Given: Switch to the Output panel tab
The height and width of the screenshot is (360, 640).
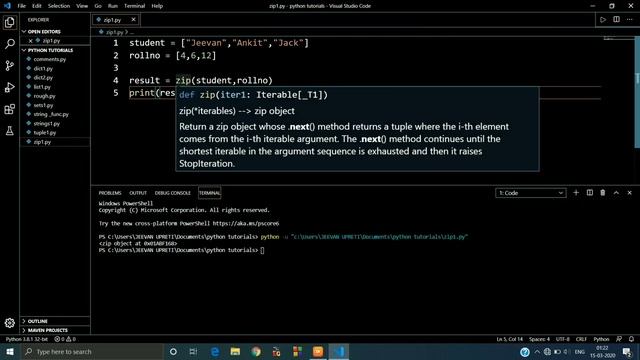Looking at the screenshot, I should tap(138, 193).
